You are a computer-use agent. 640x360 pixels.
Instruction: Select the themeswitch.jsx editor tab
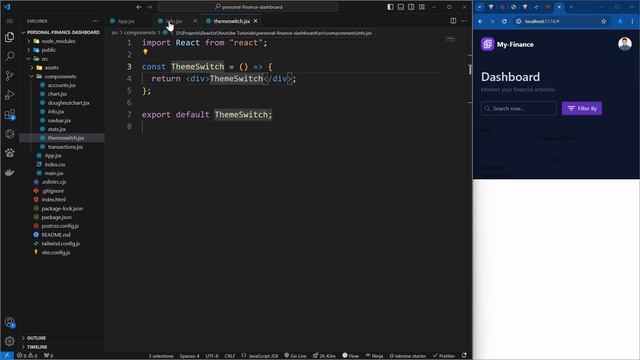tap(231, 21)
